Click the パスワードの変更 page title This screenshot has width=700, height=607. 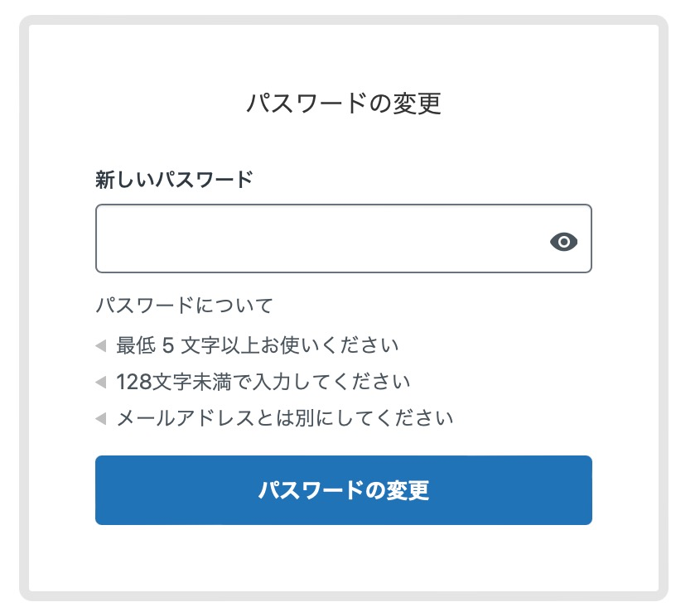[x=344, y=104]
